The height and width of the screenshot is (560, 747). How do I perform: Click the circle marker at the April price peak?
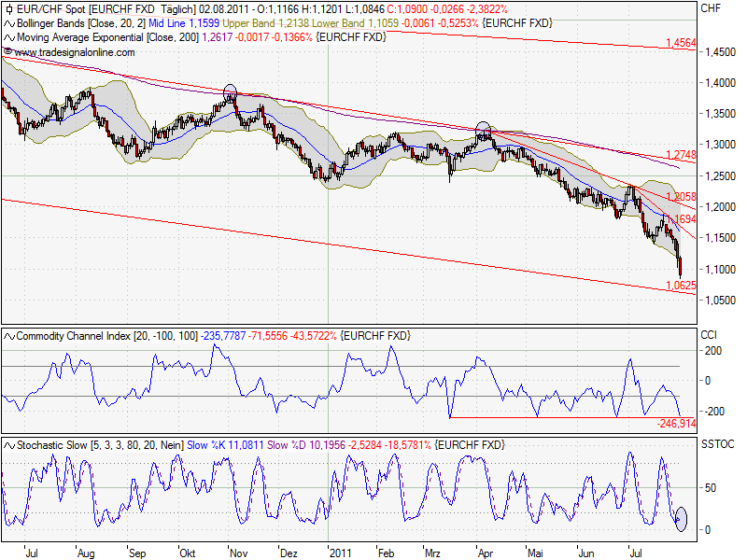click(x=483, y=130)
